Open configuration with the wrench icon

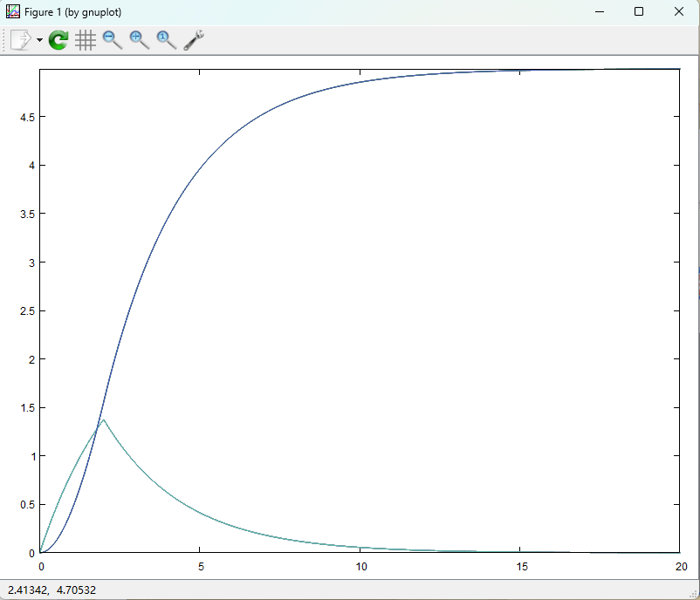point(194,40)
